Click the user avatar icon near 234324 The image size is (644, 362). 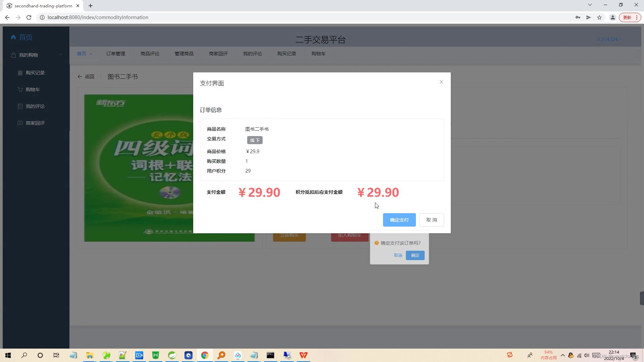tap(599, 39)
